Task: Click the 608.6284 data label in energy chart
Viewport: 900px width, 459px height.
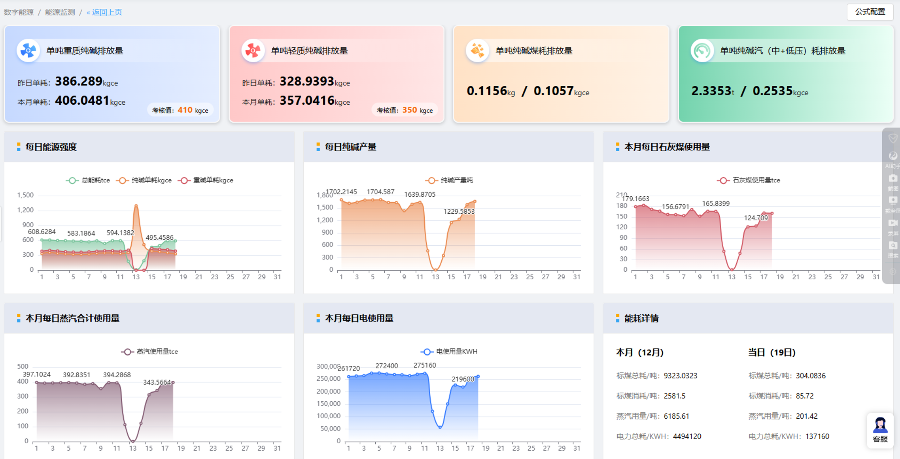Action: [41, 232]
